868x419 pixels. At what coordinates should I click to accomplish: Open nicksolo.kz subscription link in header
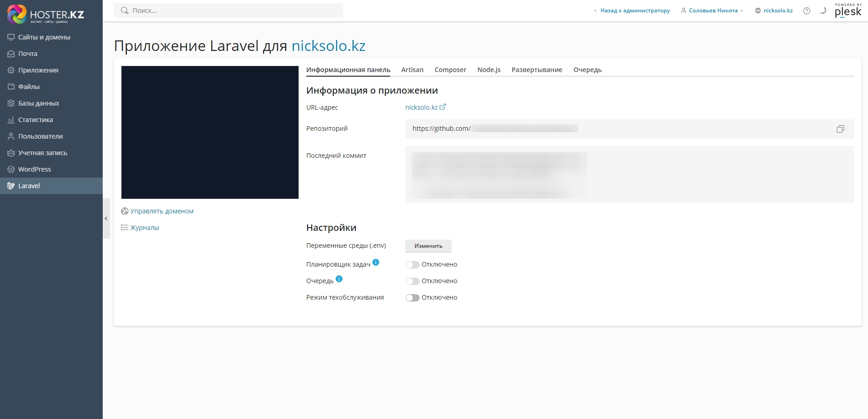click(774, 11)
